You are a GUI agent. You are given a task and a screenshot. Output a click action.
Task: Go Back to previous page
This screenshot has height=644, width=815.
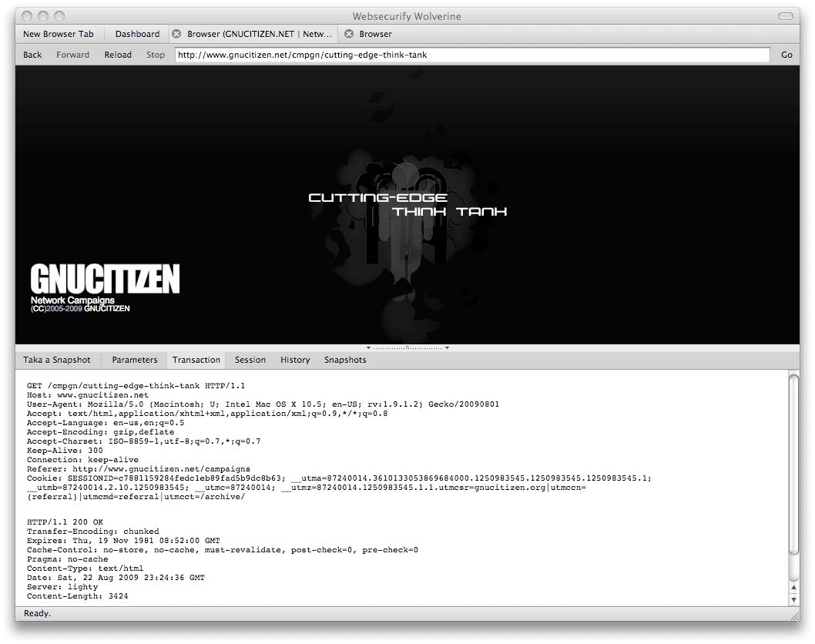[32, 55]
